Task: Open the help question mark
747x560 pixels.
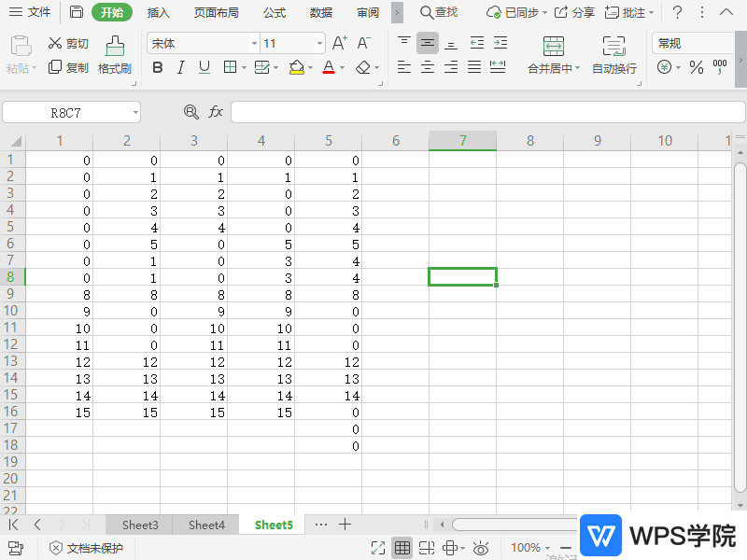Action: click(677, 12)
